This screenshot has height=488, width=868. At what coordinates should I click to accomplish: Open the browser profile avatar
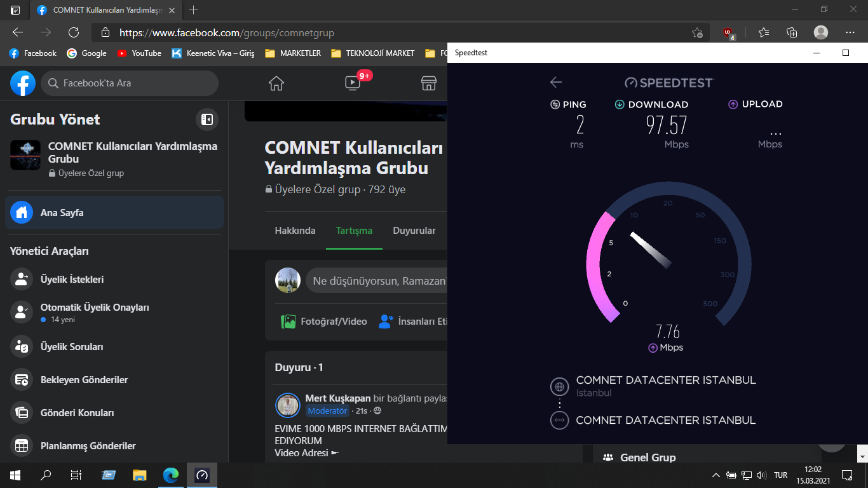(x=821, y=32)
